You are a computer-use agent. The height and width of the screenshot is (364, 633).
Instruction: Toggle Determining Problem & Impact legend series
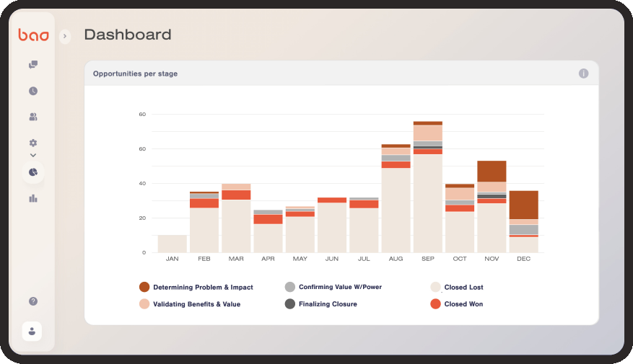pos(202,287)
